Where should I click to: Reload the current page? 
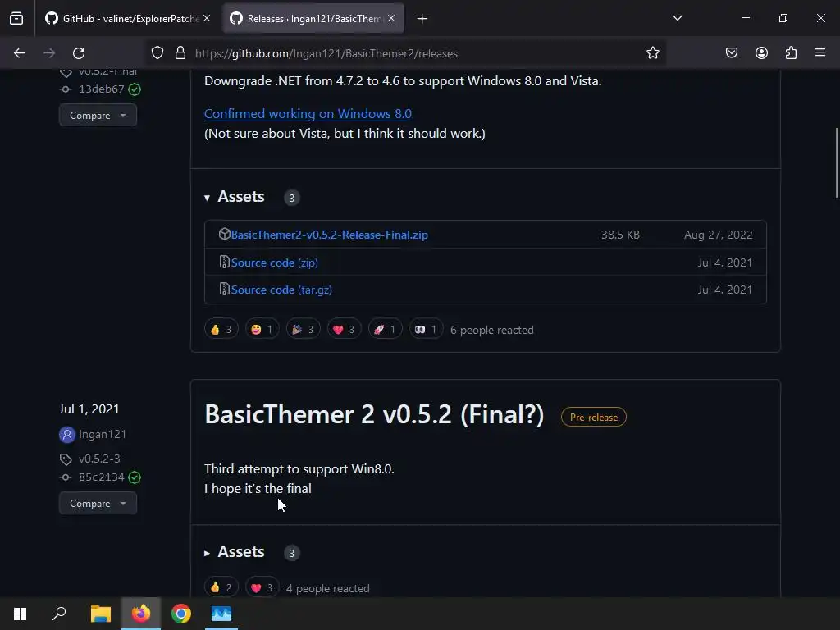[79, 53]
